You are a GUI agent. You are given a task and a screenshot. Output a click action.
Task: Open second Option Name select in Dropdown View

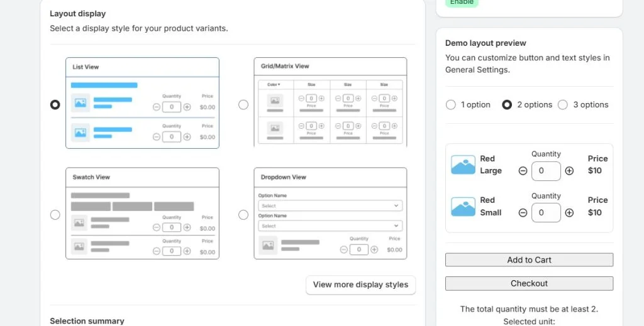[x=330, y=225]
